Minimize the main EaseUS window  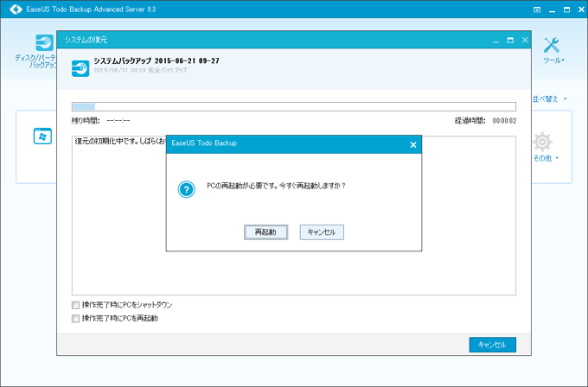[552, 10]
